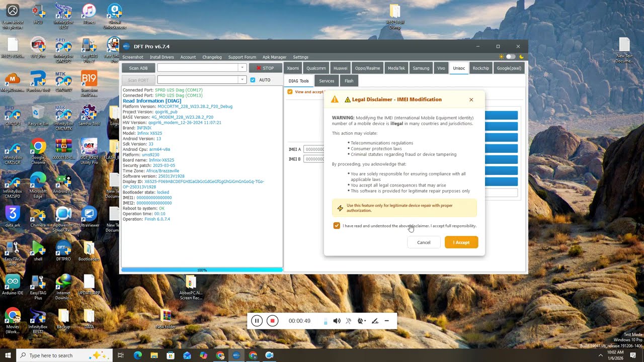Image resolution: width=644 pixels, height=362 pixels.
Task: Open Arduino IDE desktop icon
Action: click(13, 284)
